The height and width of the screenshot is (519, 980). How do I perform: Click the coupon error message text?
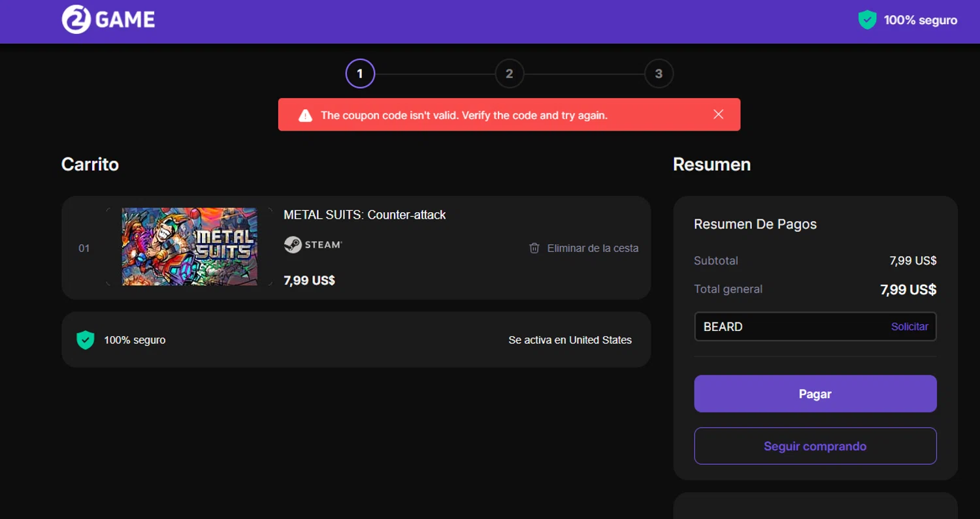pos(464,116)
